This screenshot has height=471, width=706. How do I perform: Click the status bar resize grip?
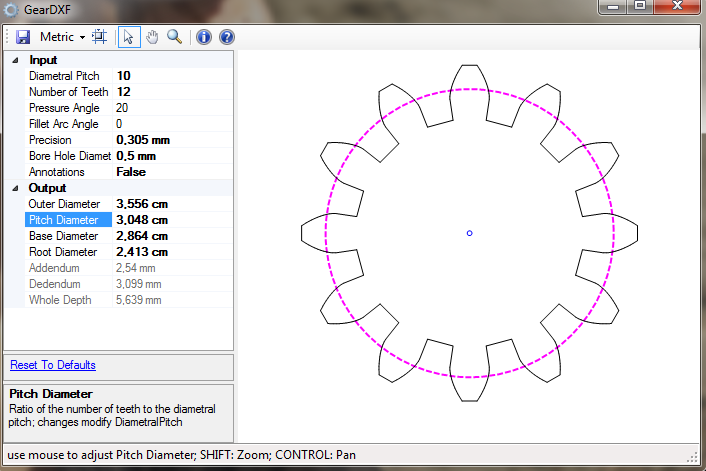click(692, 457)
